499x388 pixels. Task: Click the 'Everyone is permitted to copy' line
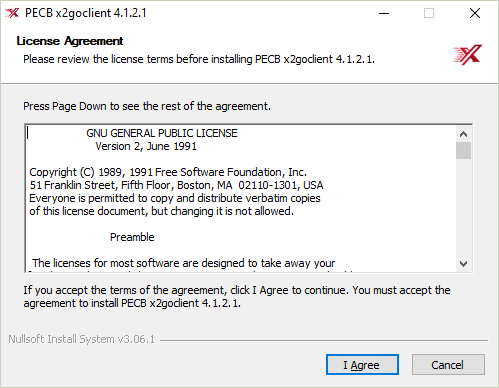[x=175, y=198]
